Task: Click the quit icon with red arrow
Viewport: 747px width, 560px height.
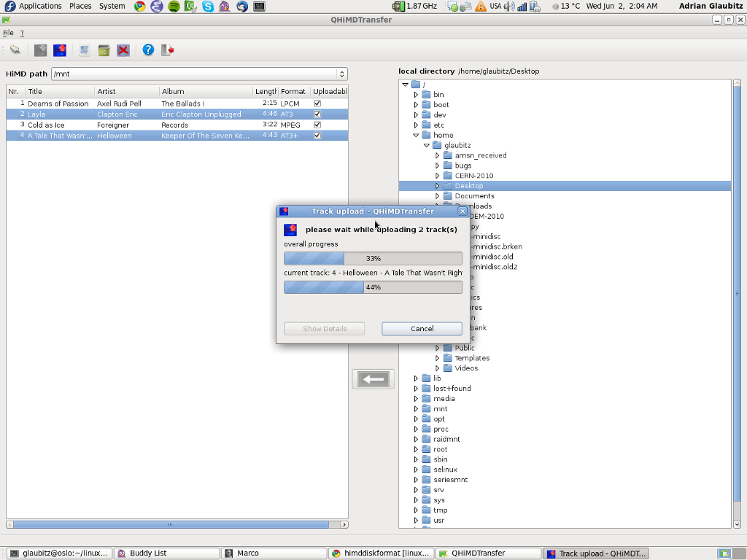Action: (168, 50)
